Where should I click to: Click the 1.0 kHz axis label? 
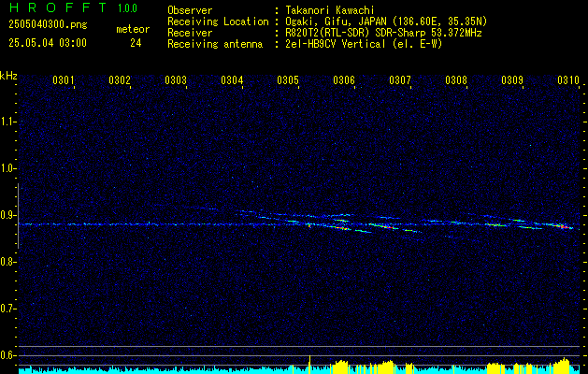pyautogui.click(x=8, y=168)
